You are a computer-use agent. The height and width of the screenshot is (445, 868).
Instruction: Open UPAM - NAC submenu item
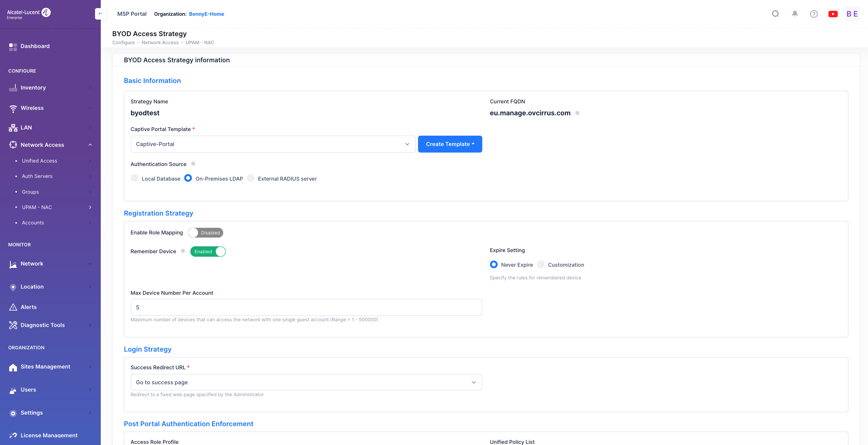pos(37,207)
